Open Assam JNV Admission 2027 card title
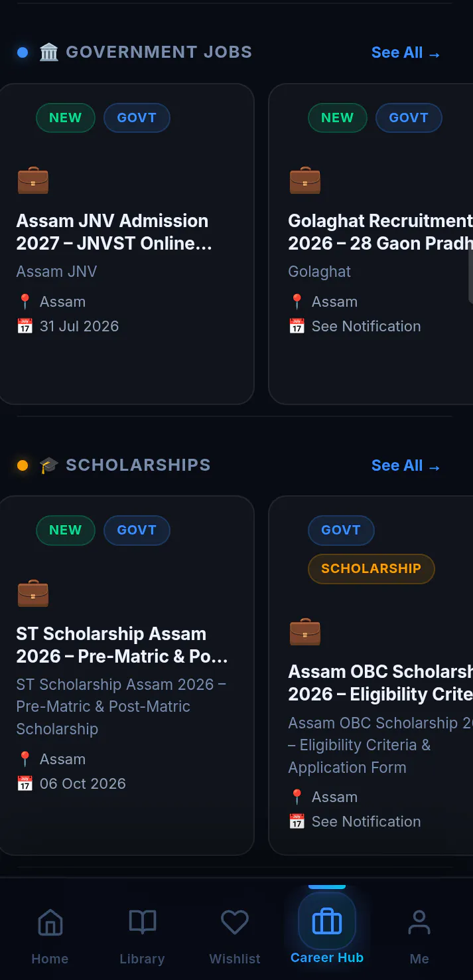Viewport: 473px width, 980px height. [x=114, y=232]
